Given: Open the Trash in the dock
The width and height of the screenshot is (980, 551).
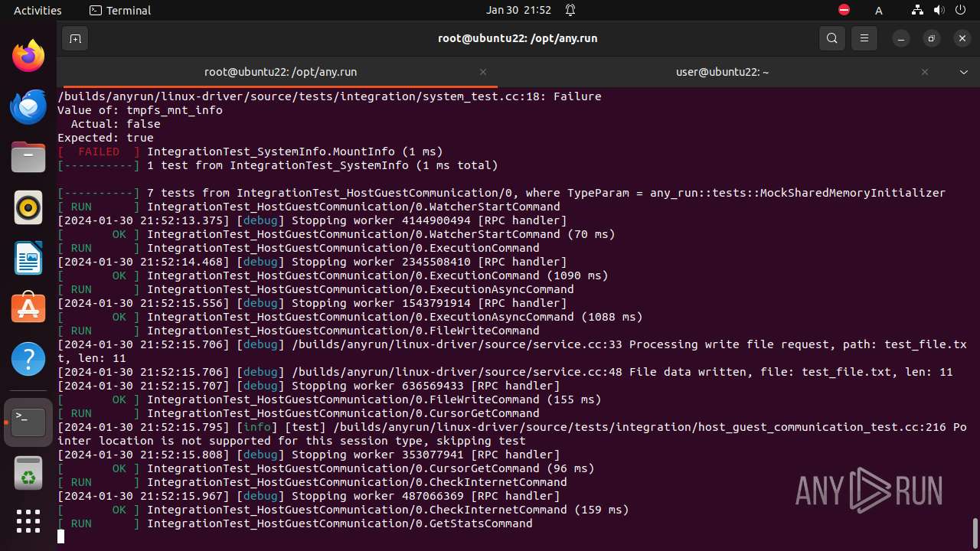Looking at the screenshot, I should [28, 473].
